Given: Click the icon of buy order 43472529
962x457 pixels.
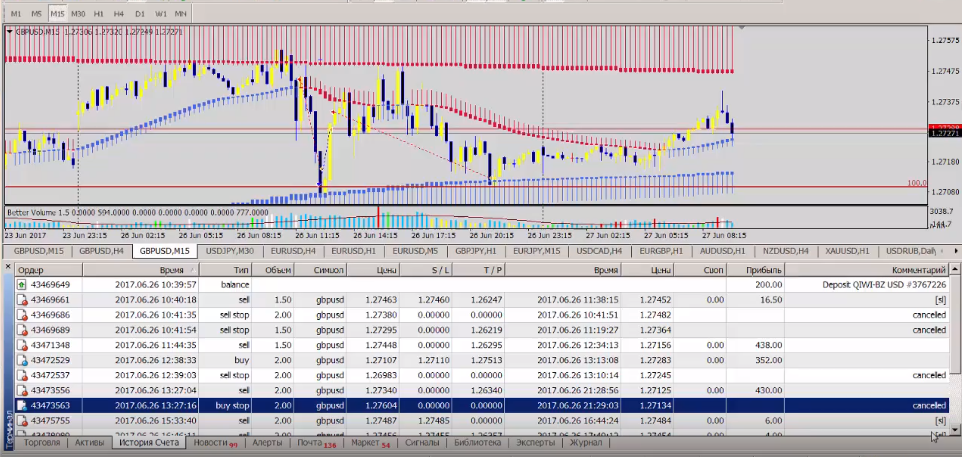Looking at the screenshot, I should (23, 360).
